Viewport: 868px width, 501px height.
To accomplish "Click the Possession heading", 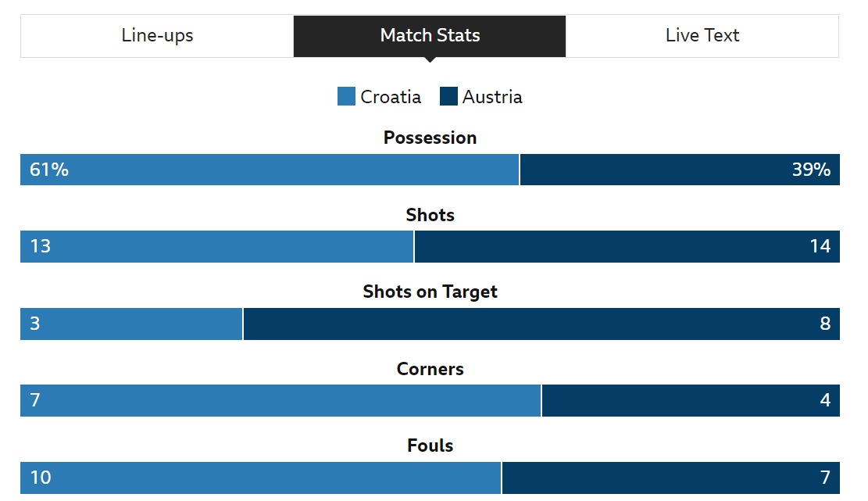I will (x=430, y=138).
